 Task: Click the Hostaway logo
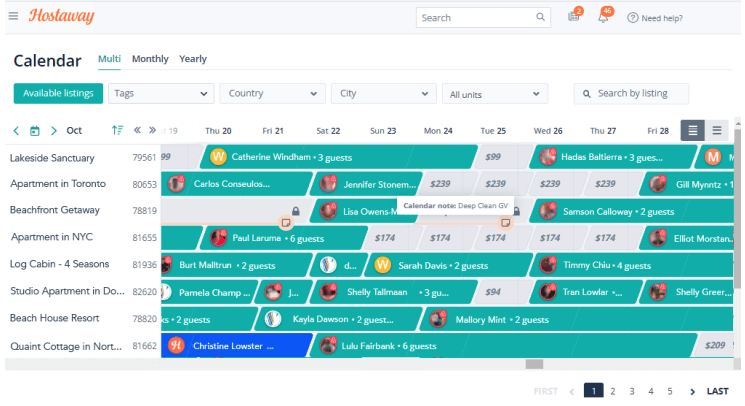click(x=61, y=16)
